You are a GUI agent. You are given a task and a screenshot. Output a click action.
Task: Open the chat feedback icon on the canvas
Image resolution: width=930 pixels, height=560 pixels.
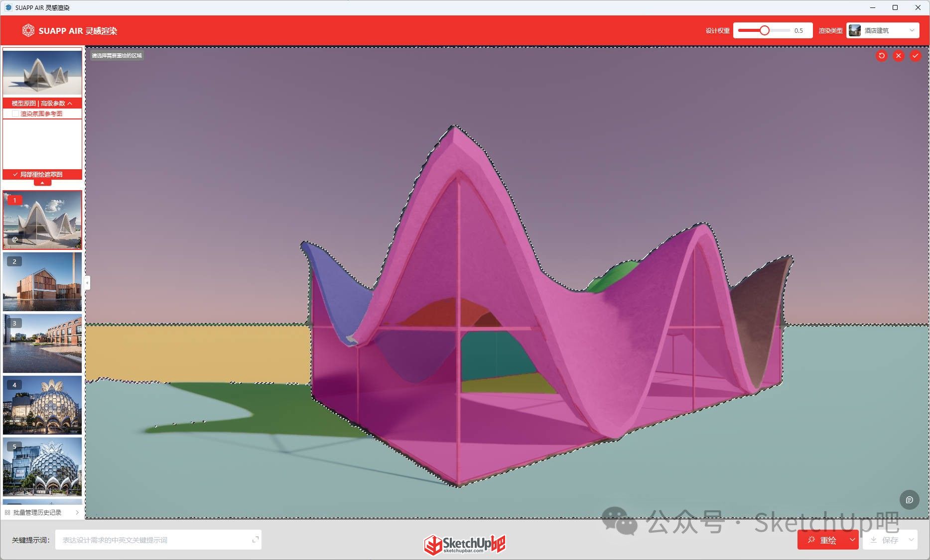pos(909,500)
